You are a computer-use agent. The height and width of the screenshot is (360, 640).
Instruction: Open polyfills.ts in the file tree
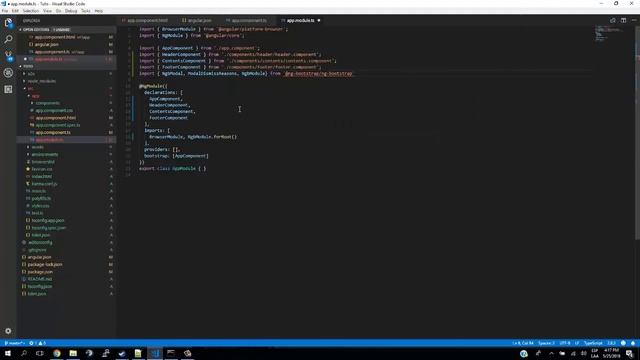point(41,199)
